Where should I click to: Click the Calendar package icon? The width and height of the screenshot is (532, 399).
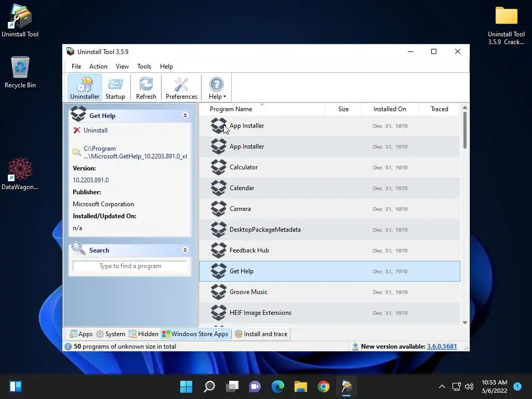pos(219,188)
